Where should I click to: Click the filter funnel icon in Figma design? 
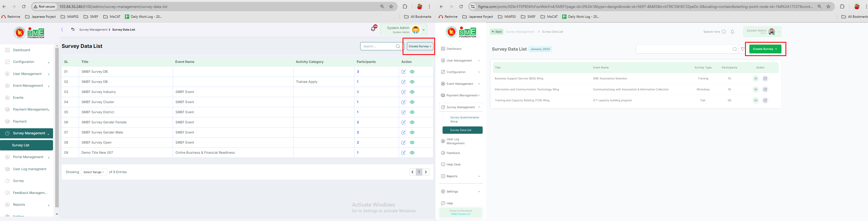[743, 49]
